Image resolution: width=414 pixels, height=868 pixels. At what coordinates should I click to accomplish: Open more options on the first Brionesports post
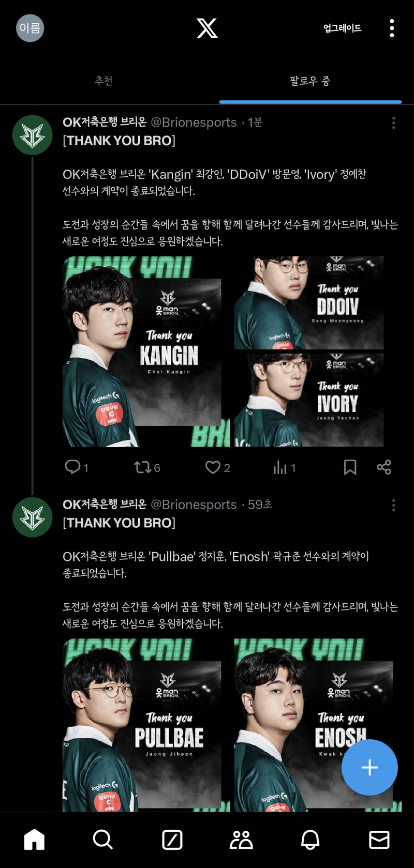click(393, 123)
